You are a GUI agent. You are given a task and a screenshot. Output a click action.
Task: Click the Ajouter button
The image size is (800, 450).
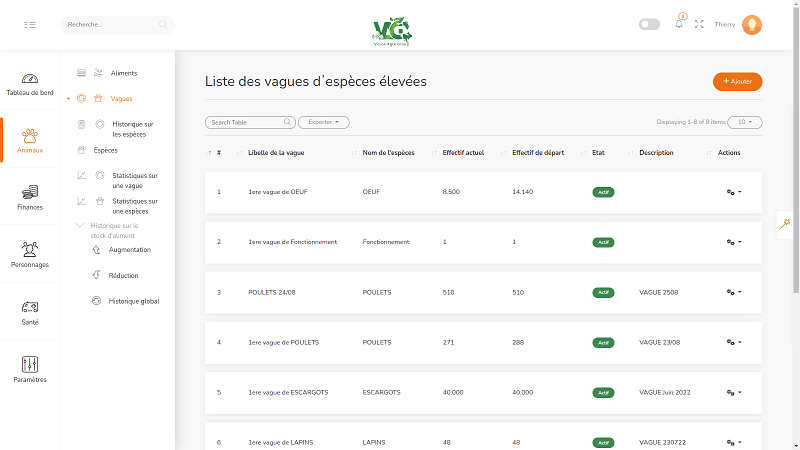737,81
